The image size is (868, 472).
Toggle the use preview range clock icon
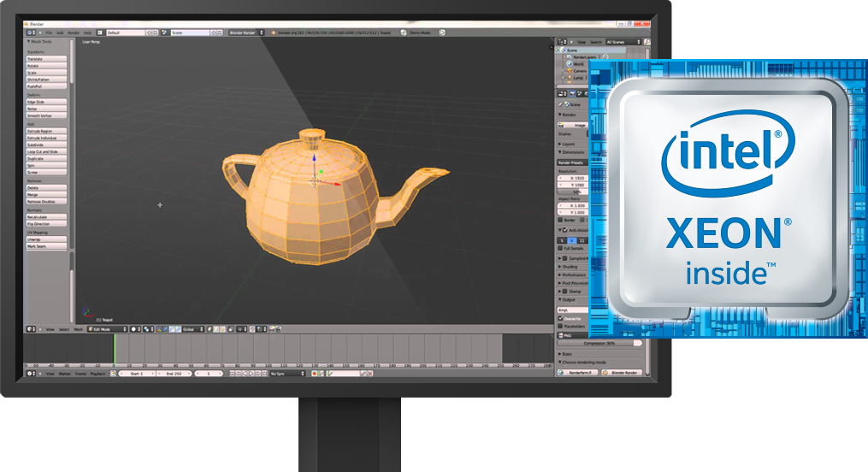tap(113, 374)
